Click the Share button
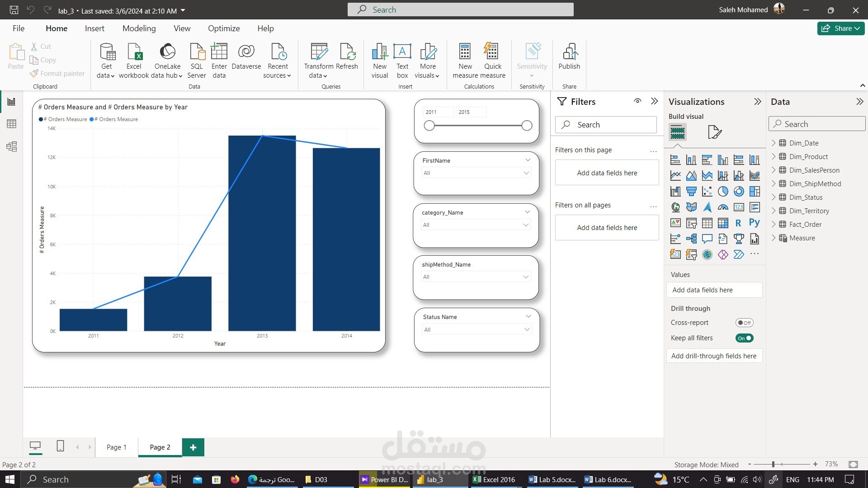Viewport: 868px width, 488px height. [x=840, y=28]
